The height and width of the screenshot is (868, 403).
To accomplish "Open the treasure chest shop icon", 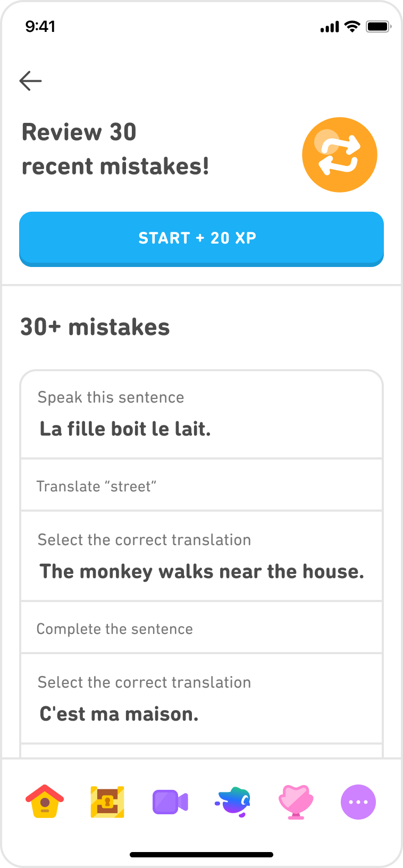I will [x=107, y=802].
